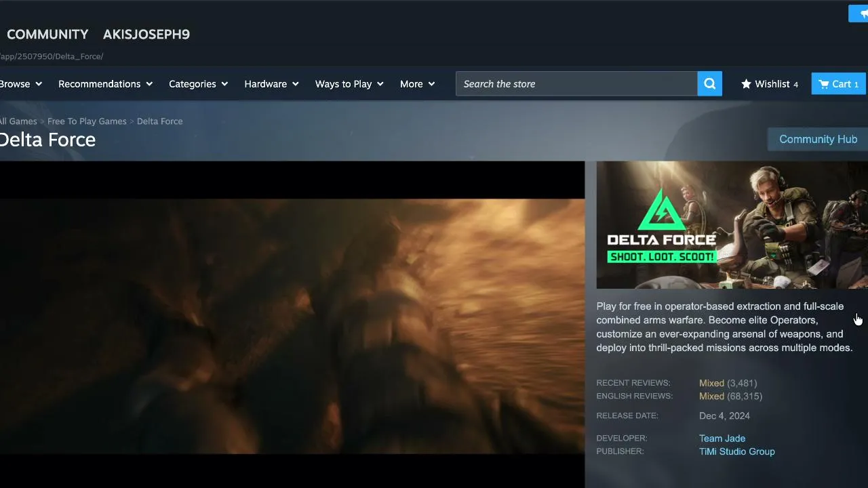Click the Delta Force header capsule image
This screenshot has width=868, height=488.
click(x=732, y=225)
